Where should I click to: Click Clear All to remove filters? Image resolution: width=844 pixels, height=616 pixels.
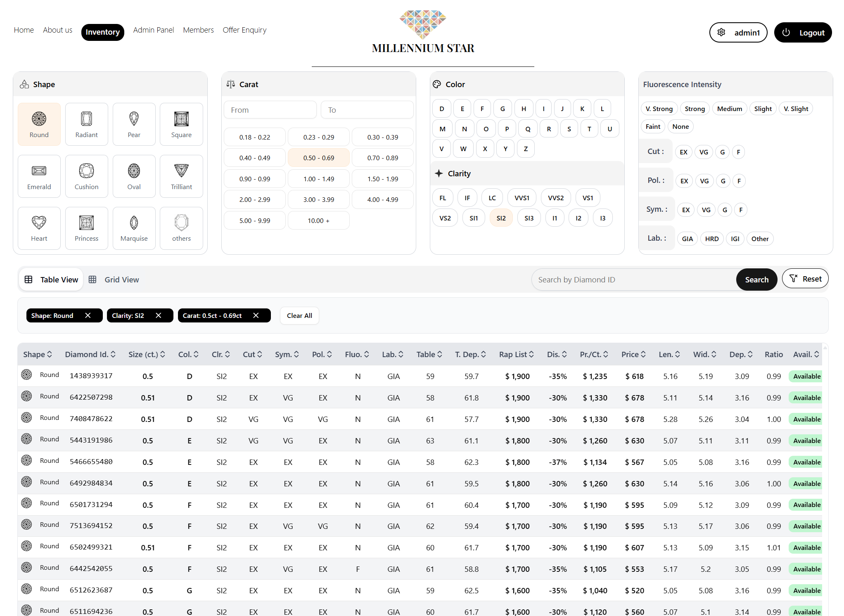pos(299,315)
